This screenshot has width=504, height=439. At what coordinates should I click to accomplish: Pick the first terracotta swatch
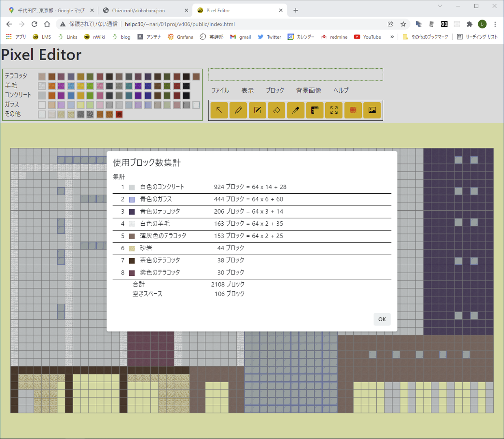42,76
